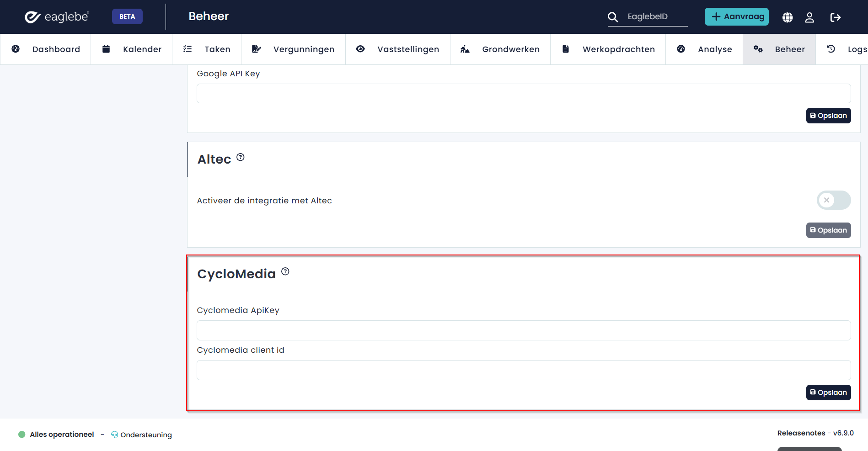Screen dimensions: 868x451
Task: Click the Alles operationeel status
Action: click(x=62, y=435)
